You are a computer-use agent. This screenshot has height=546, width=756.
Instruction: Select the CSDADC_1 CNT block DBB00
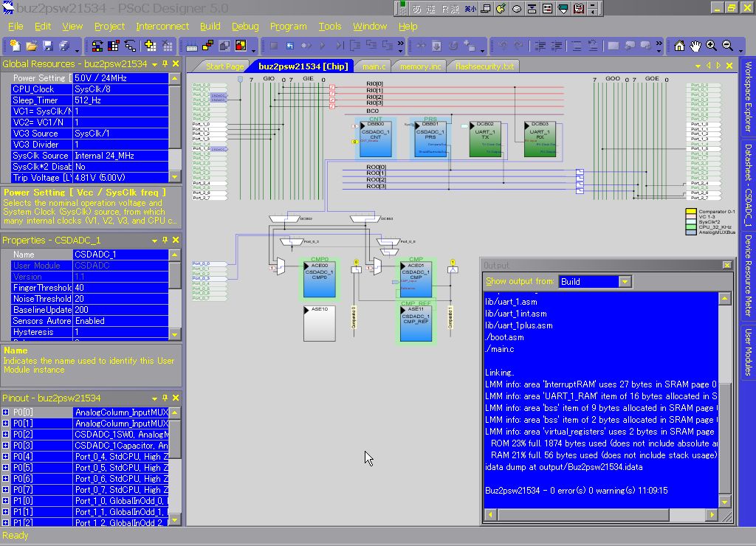pyautogui.click(x=376, y=139)
